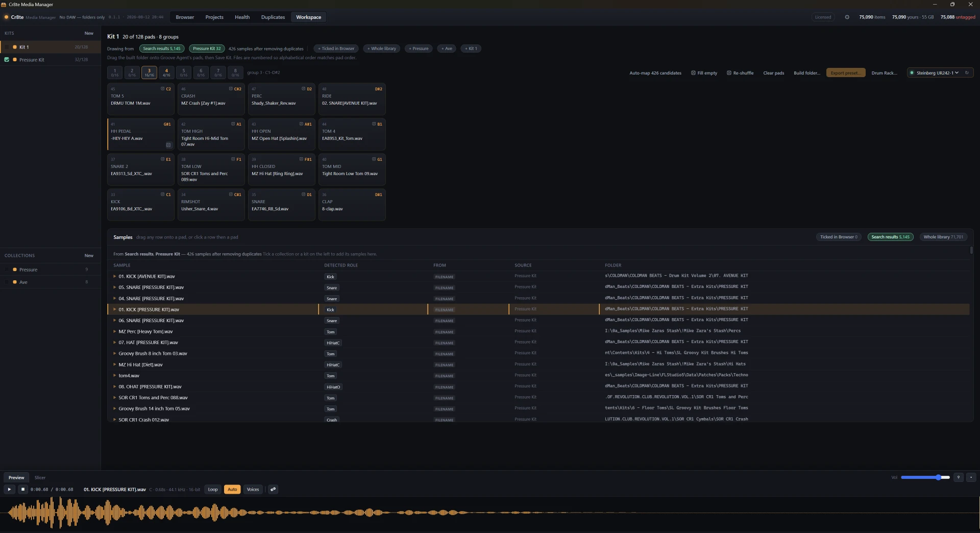Viewport: 980px width, 533px height.
Task: Tick the Ave collection checkbox
Action: [x=7, y=282]
